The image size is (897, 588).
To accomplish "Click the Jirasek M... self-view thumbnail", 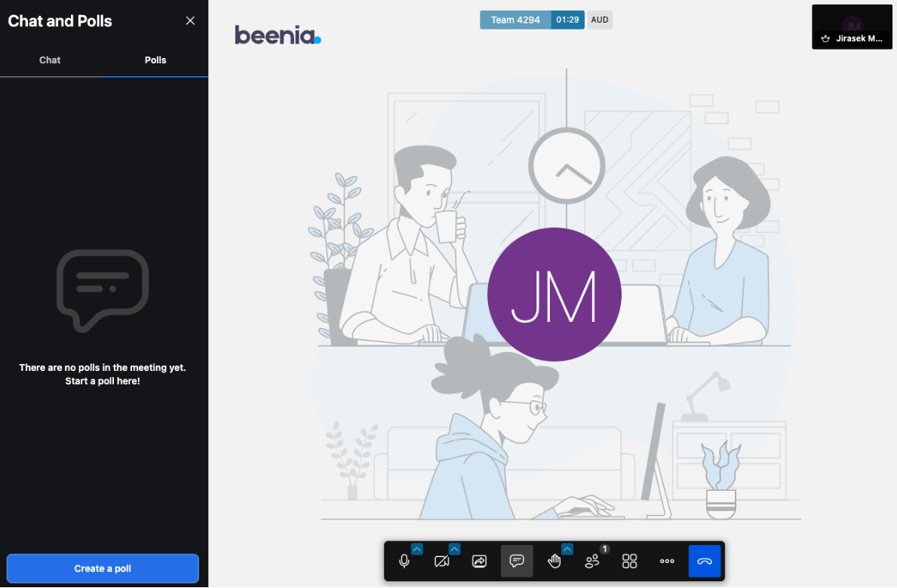I will point(852,27).
